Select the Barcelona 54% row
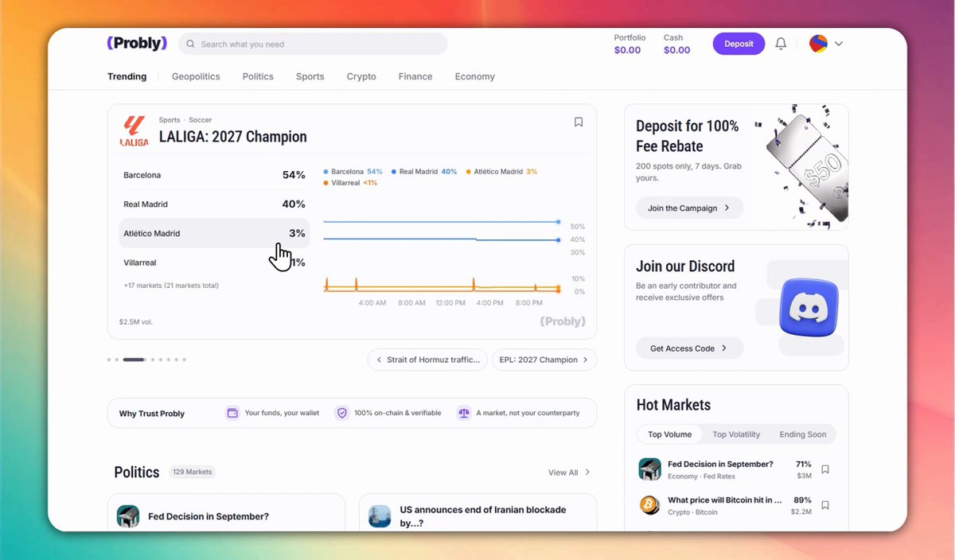 click(x=214, y=175)
